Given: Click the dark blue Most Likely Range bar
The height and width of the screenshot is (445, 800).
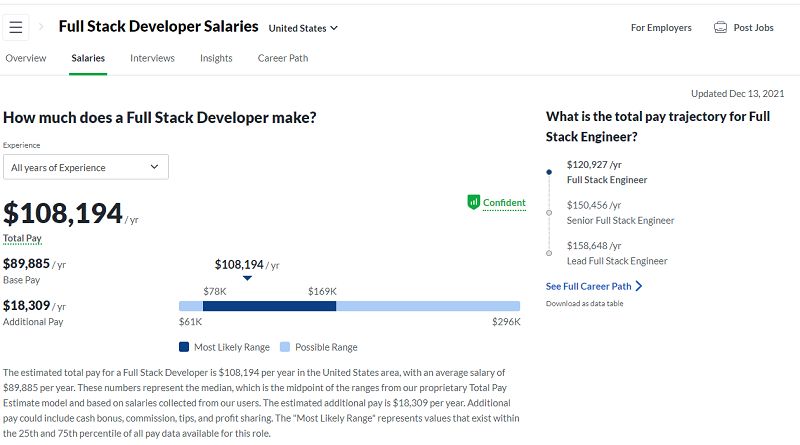Looking at the screenshot, I should pyautogui.click(x=269, y=306).
